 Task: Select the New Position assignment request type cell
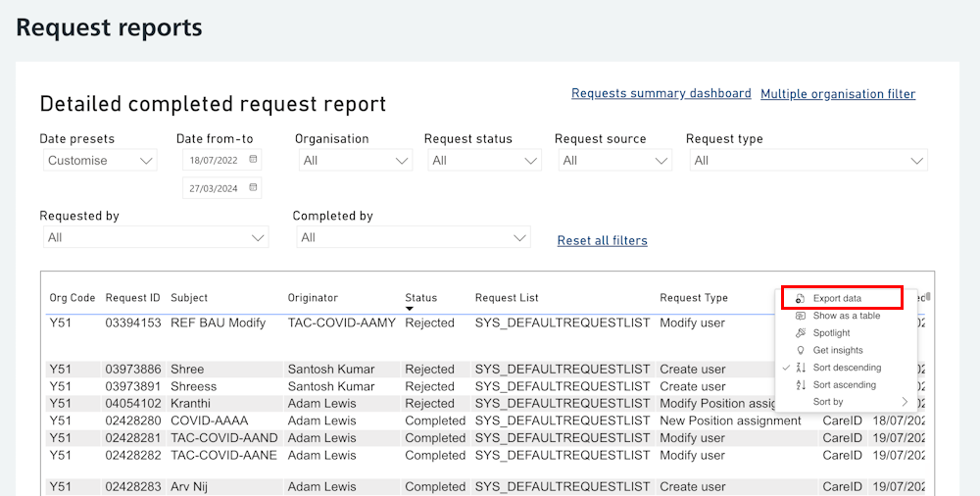731,421
